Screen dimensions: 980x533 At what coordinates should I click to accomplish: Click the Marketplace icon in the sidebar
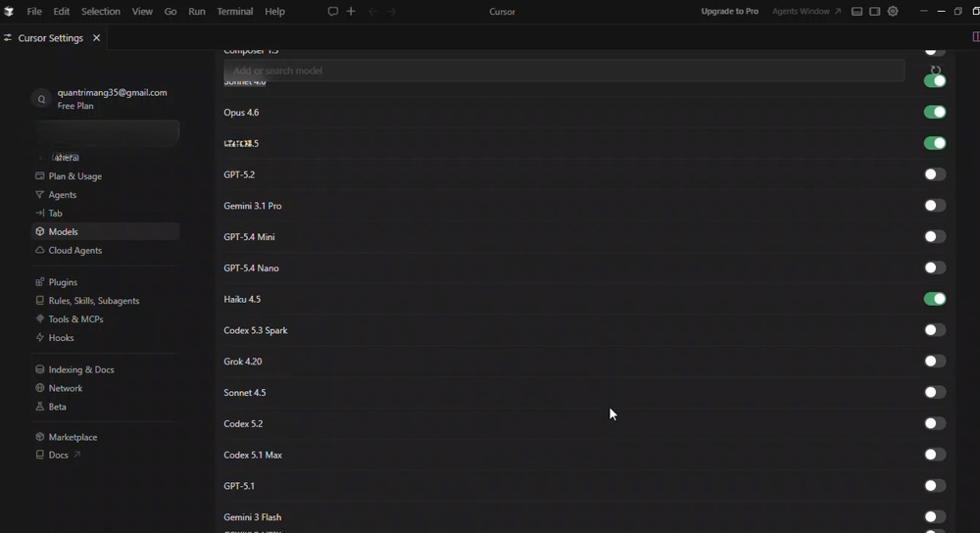coord(40,437)
